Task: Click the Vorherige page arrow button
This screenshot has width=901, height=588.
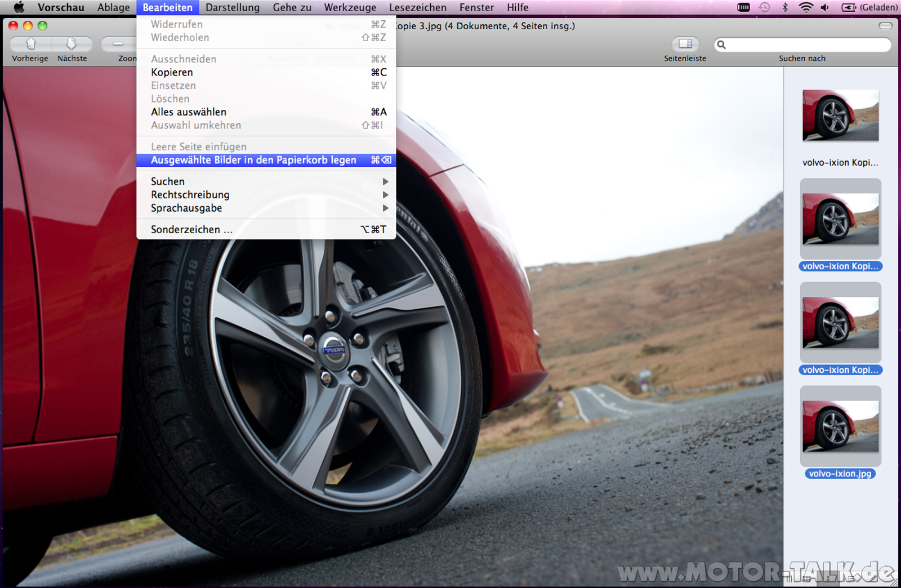Action: [30, 44]
